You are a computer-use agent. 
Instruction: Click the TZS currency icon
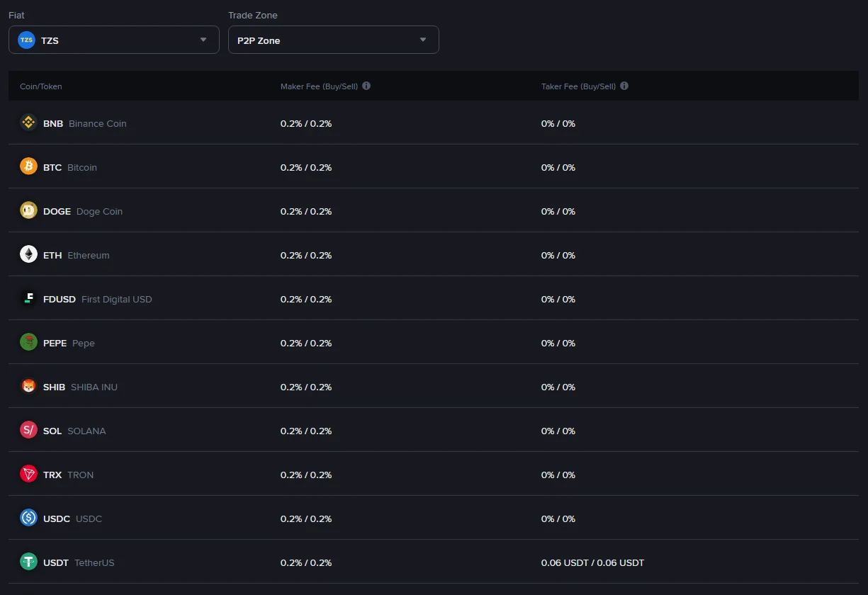point(26,40)
